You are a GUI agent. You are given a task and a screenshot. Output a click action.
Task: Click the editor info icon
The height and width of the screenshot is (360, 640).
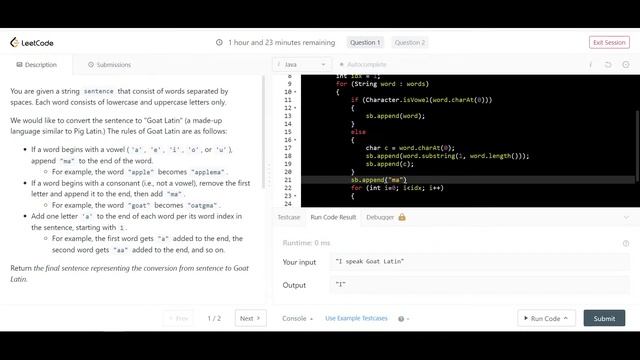590,64
